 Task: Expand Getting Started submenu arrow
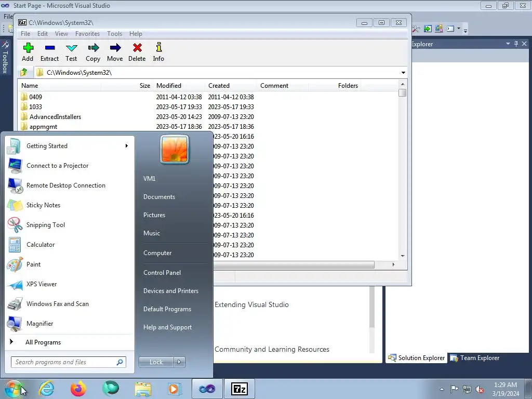(x=127, y=146)
